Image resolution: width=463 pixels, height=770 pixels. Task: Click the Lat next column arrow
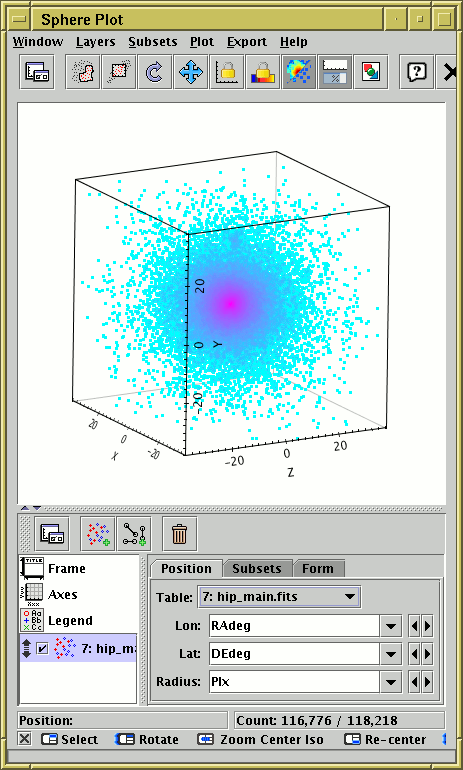[427, 654]
